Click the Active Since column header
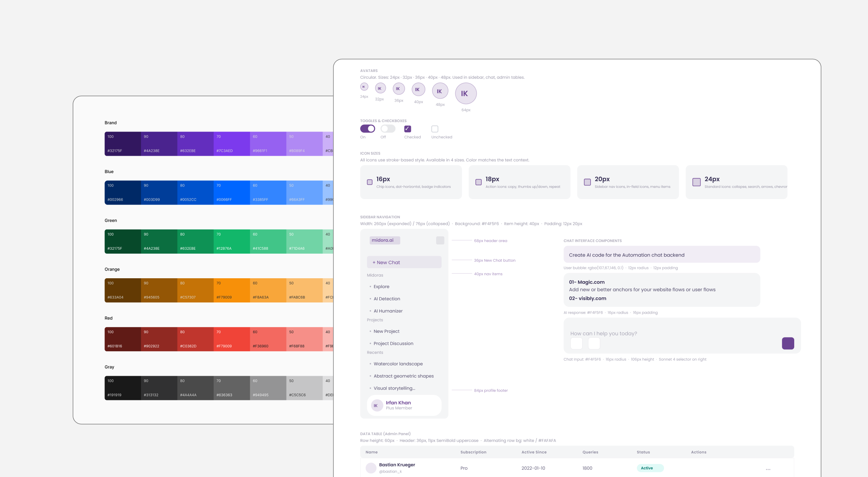The image size is (868, 477). tap(534, 452)
